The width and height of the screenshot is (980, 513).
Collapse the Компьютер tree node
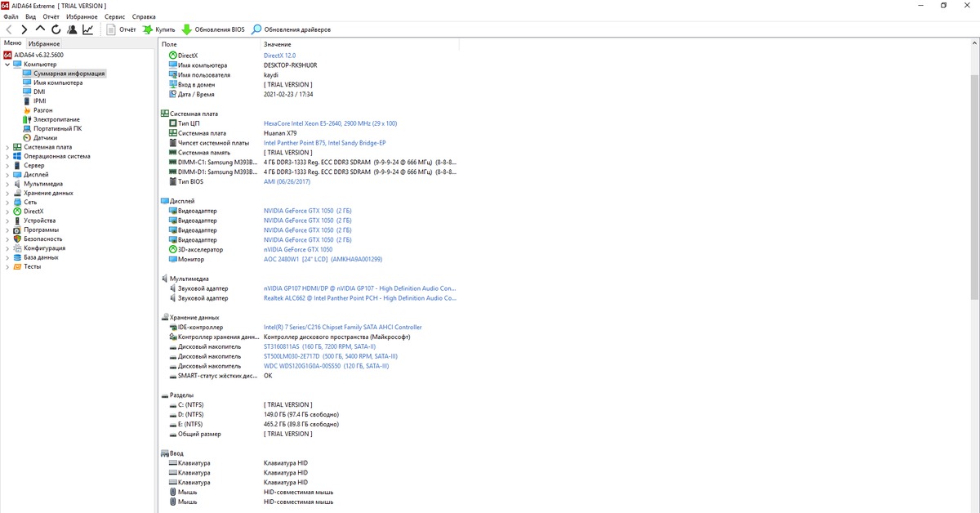(x=7, y=64)
